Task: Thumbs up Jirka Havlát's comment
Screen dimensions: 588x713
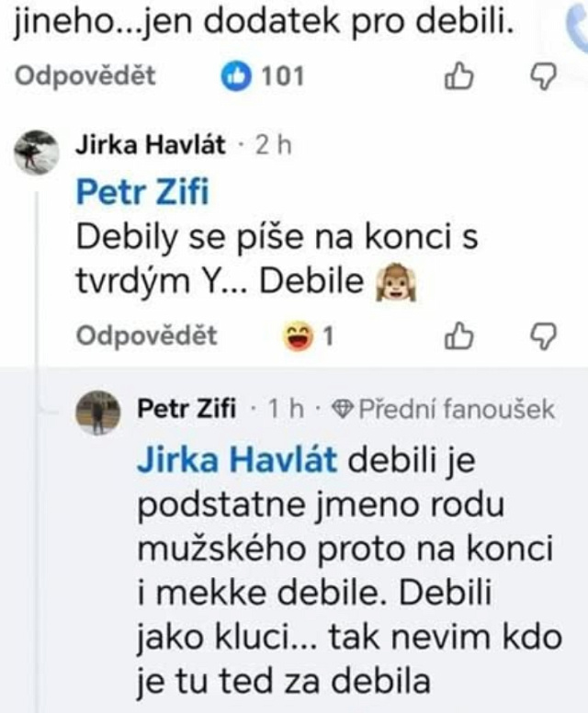Action: [458, 337]
